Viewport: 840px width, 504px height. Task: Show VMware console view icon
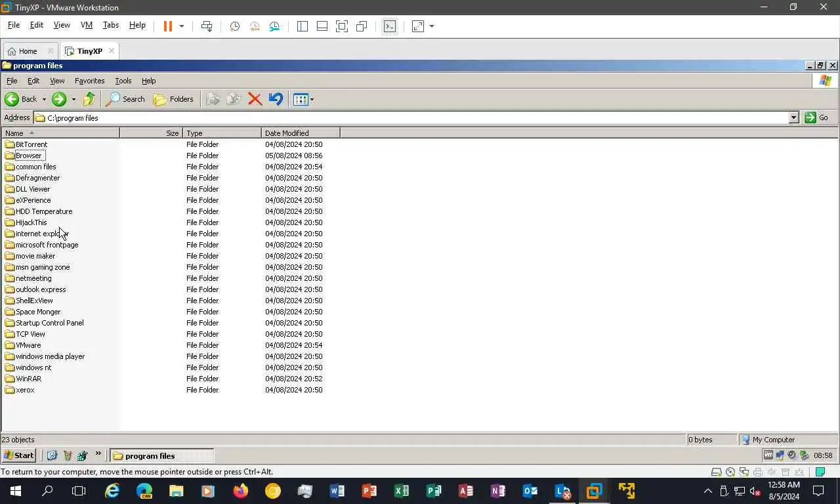(x=390, y=26)
